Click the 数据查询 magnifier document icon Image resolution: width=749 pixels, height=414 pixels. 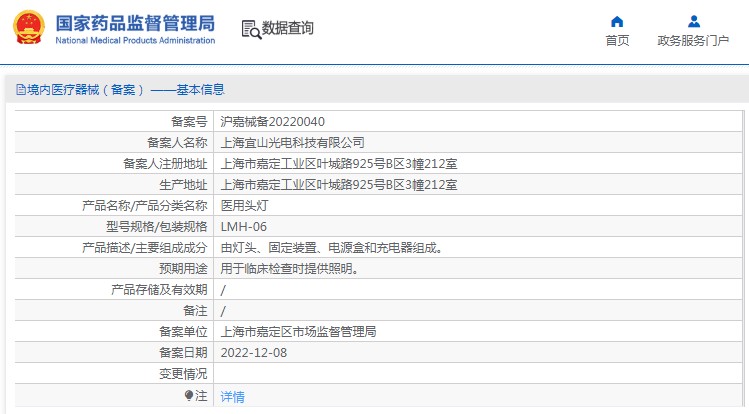[250, 29]
